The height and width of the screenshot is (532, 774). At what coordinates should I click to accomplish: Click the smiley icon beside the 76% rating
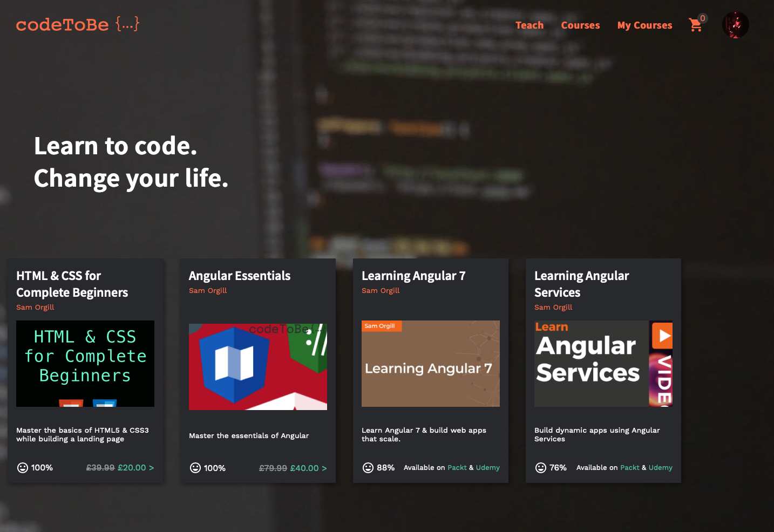540,468
